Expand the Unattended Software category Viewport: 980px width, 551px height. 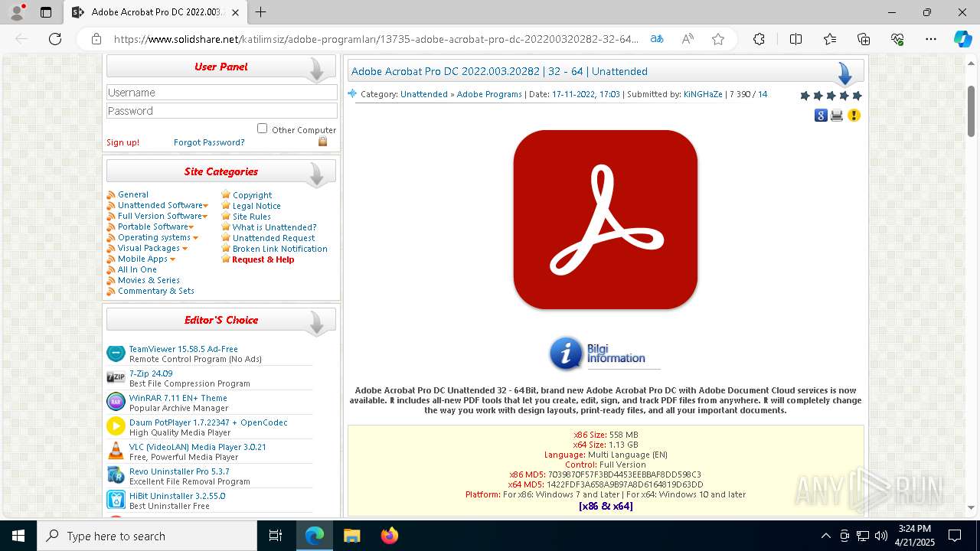(205, 206)
